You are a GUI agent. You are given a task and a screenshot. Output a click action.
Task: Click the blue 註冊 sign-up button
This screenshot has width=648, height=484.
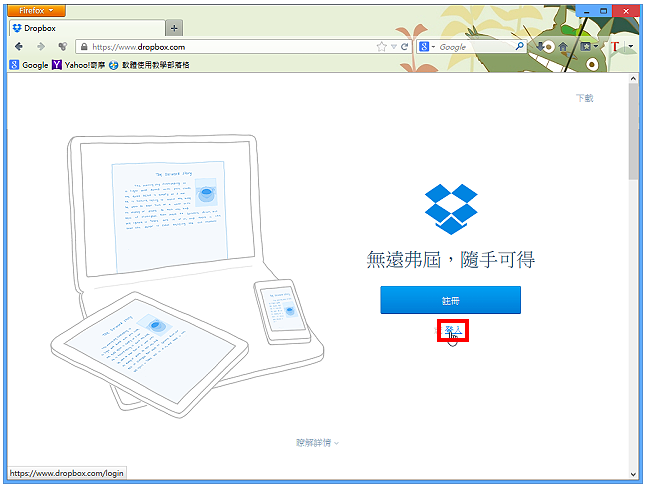(x=450, y=300)
